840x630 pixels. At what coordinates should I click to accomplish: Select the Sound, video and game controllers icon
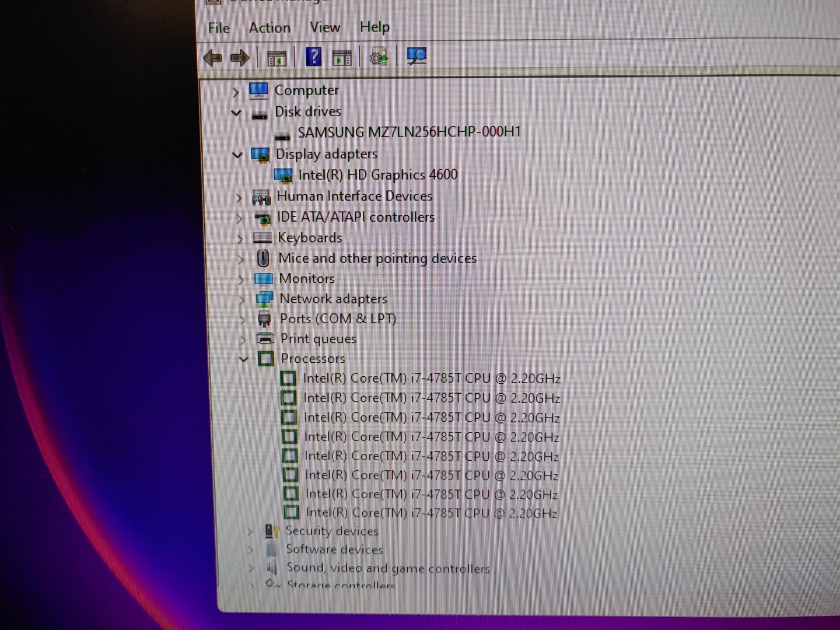[x=272, y=568]
